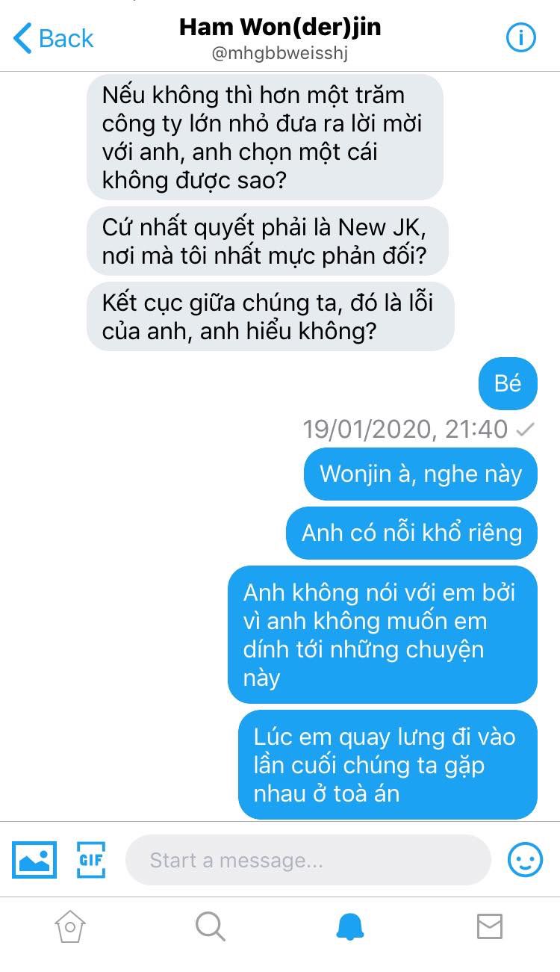560x972 pixels.
Task: Tap the message 'Anh có nỗi khổ riêng'
Action: 411,533
